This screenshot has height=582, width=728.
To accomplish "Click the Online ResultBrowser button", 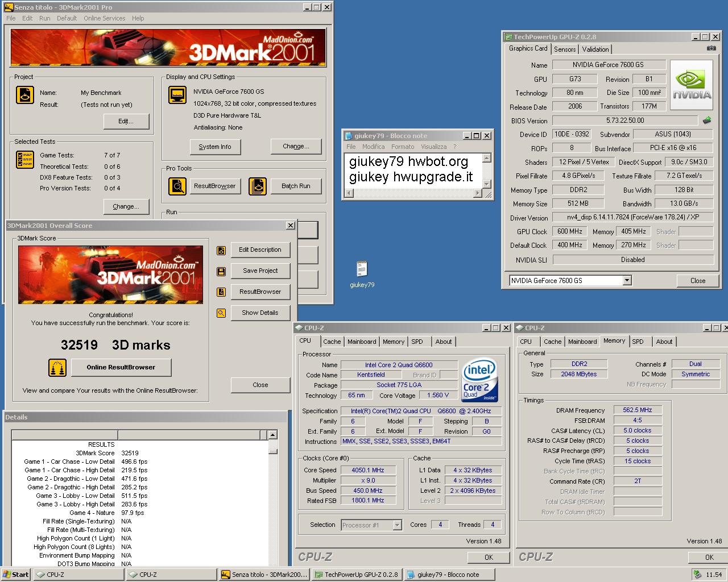I will pos(121,367).
